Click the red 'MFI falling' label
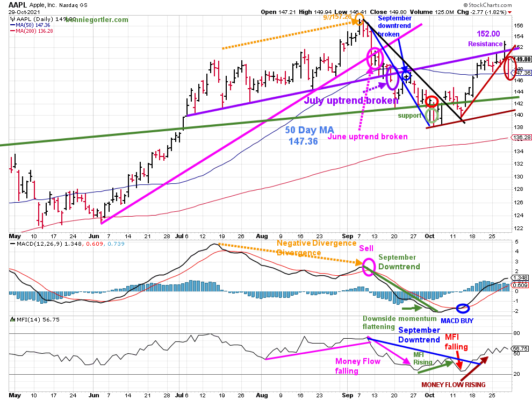The image size is (532, 400). click(x=456, y=341)
